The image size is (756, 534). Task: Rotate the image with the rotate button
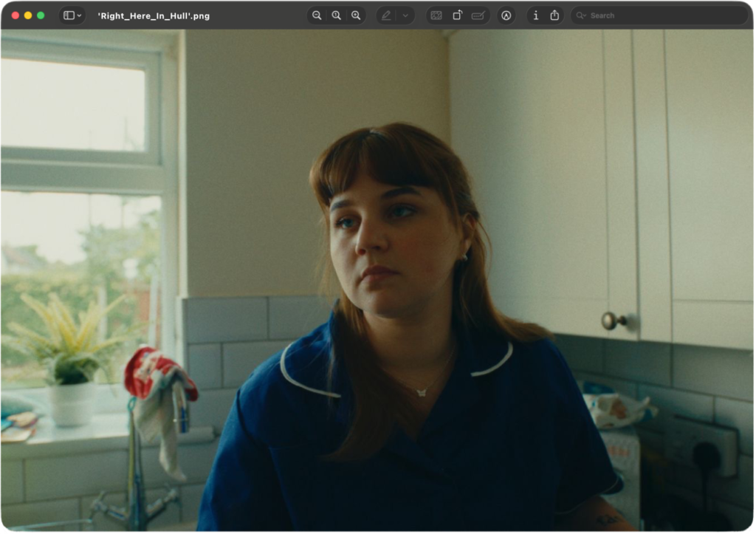point(457,16)
